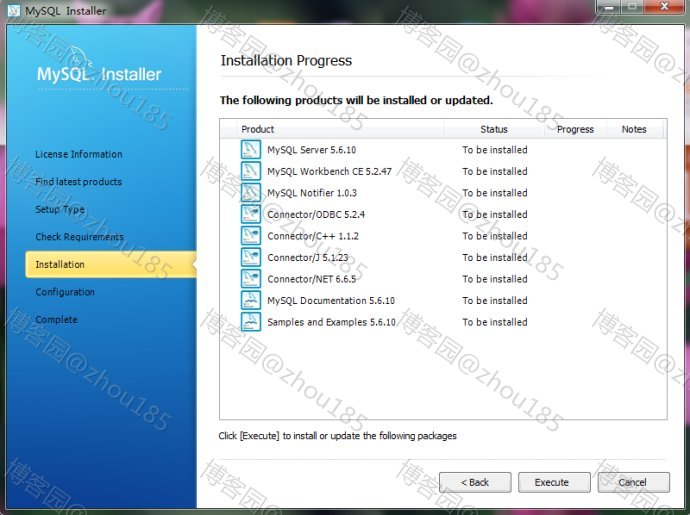Screen dimensions: 690x515
Task: Click Samples and Examples' 'To be installed' status
Action: click(495, 322)
